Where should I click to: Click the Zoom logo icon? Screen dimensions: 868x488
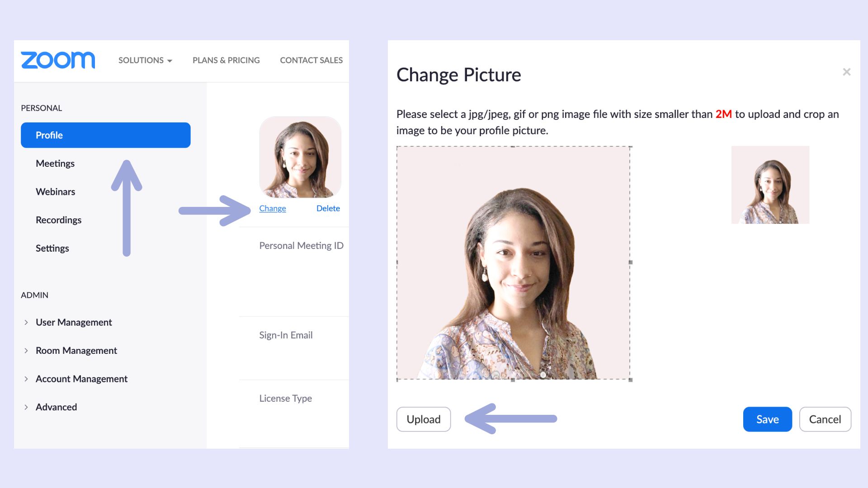58,60
